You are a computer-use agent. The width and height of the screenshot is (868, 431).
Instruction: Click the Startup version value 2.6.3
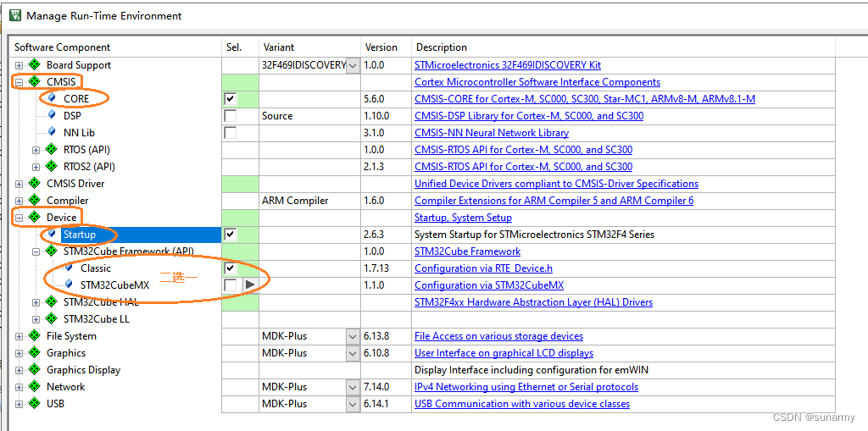(376, 235)
